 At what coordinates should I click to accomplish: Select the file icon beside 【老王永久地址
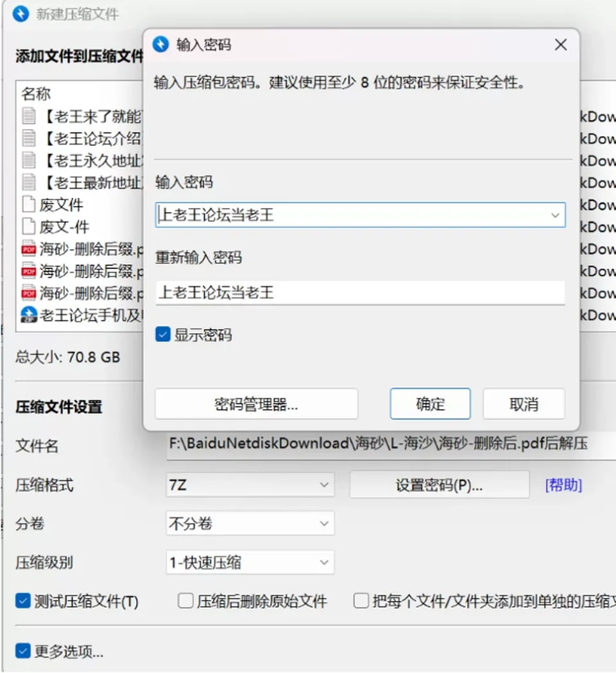click(x=29, y=160)
